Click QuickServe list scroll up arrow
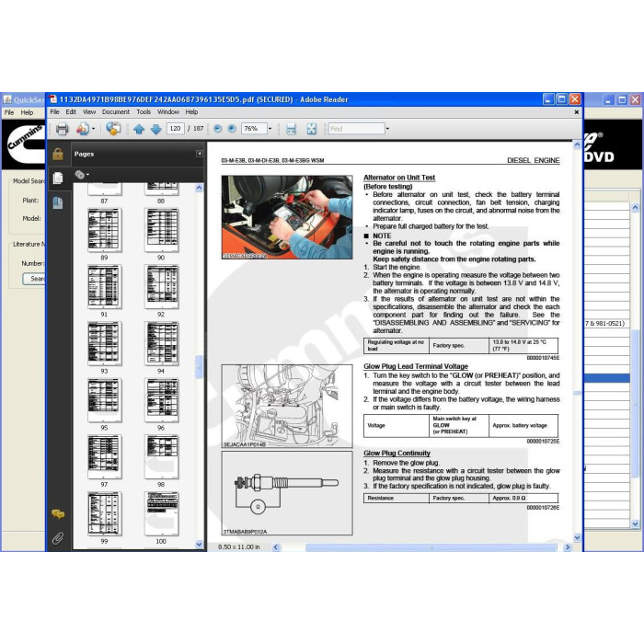Viewport: 644px width, 644px height. 635,208
